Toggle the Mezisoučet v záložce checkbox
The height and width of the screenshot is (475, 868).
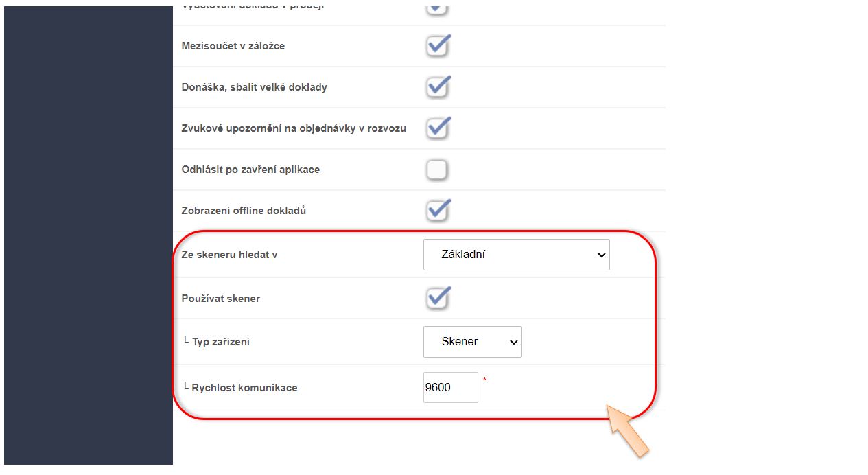437,46
